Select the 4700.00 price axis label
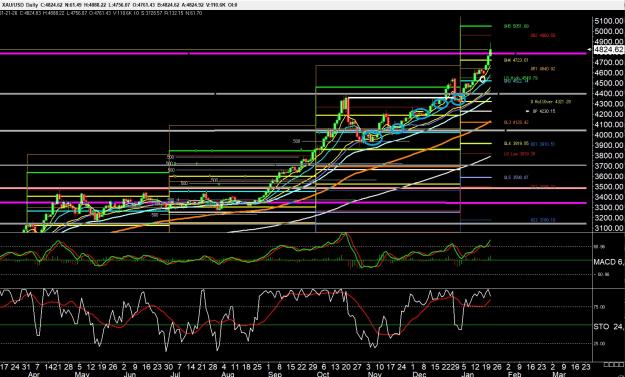The image size is (625, 377). point(608,62)
